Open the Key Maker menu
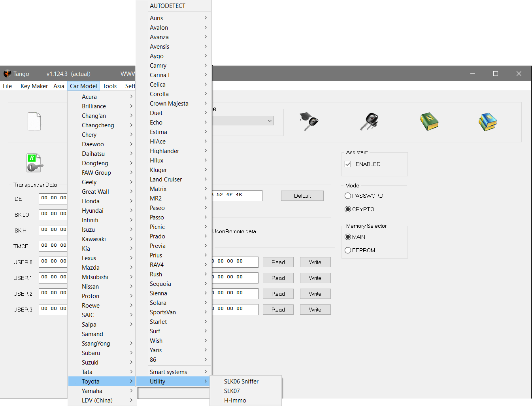The image size is (532, 410). click(34, 86)
